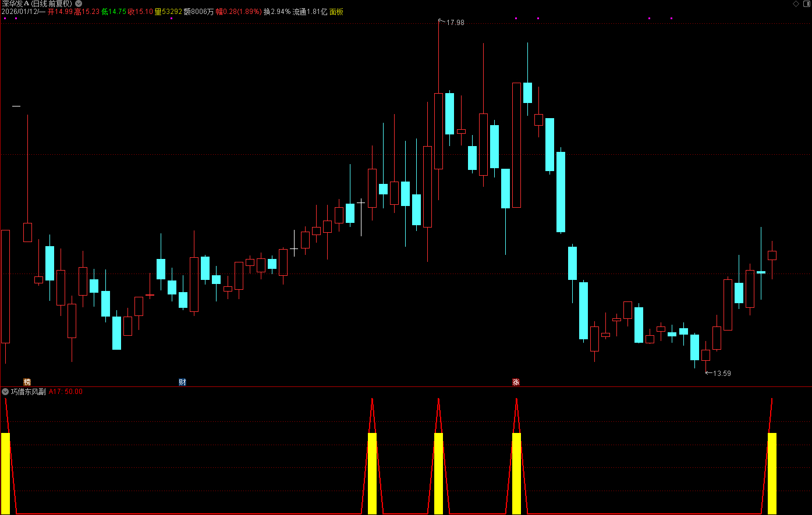Click the 换2.94% turnover rate text

tap(276, 12)
